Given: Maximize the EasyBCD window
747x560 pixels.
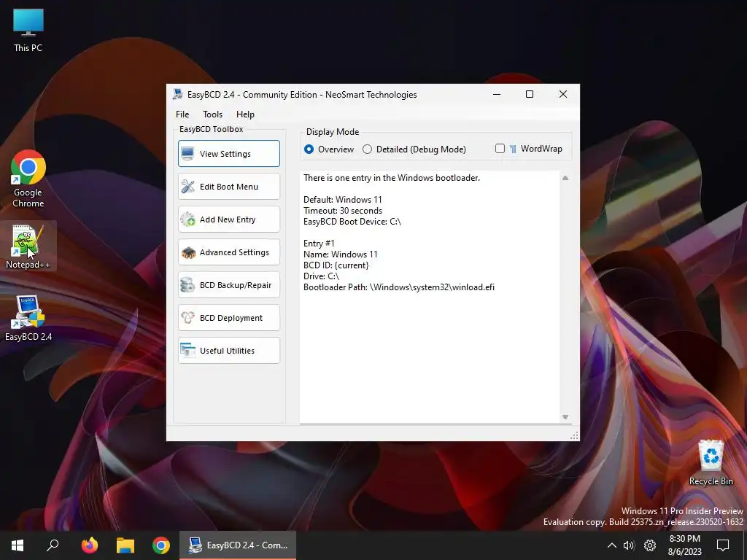Looking at the screenshot, I should [530, 94].
